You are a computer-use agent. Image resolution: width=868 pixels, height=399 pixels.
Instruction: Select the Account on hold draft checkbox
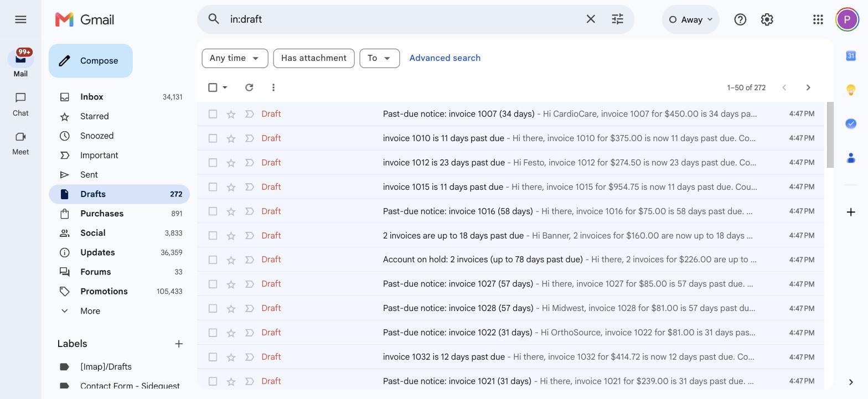(x=213, y=260)
